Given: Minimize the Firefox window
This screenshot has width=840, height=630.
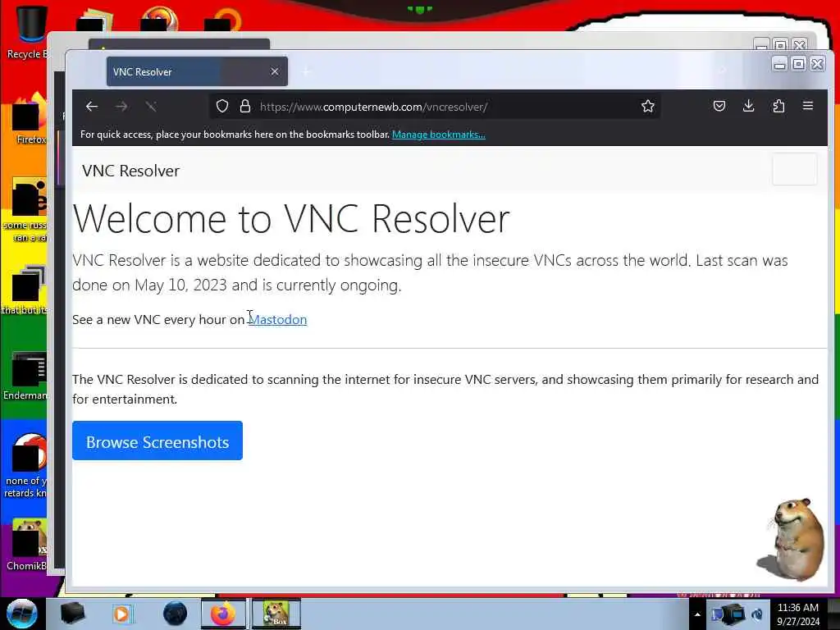Looking at the screenshot, I should click(x=779, y=64).
